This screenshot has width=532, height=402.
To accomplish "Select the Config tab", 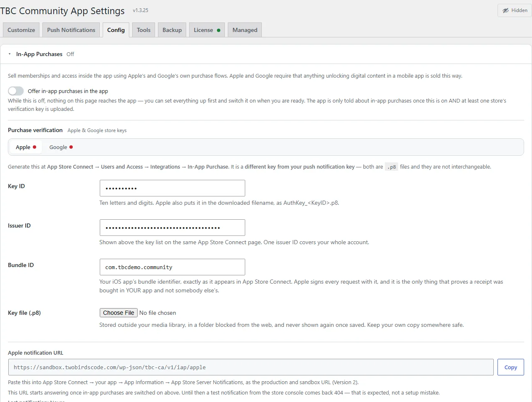I will click(x=116, y=30).
